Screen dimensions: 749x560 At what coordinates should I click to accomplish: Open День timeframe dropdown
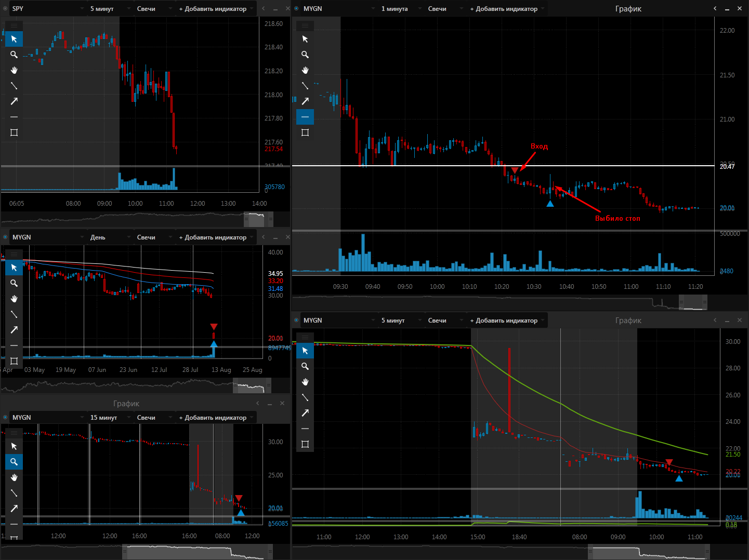(x=110, y=237)
